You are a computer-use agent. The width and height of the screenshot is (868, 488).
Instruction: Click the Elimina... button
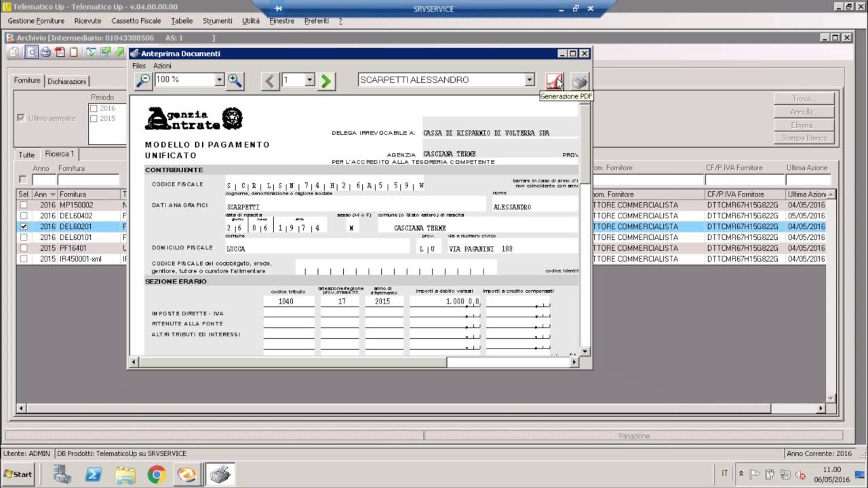tap(803, 125)
